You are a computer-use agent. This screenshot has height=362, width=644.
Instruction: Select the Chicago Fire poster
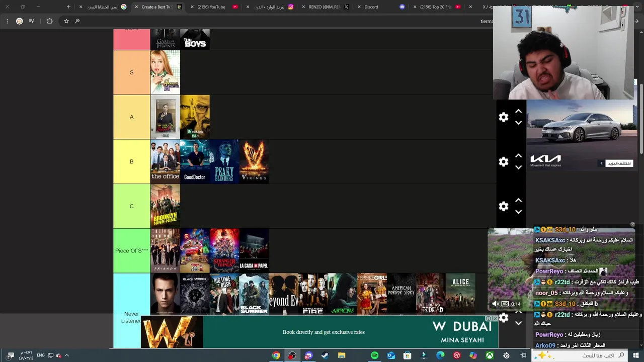point(313,294)
